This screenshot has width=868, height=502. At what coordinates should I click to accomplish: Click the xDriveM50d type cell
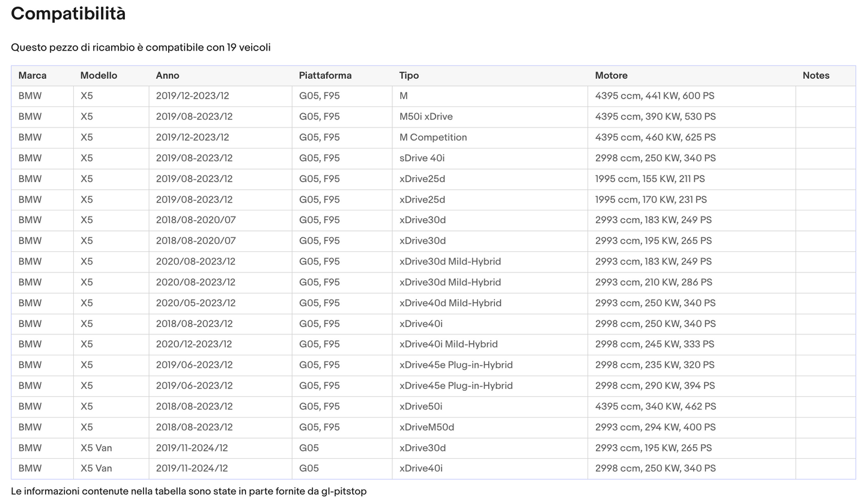coord(426,427)
